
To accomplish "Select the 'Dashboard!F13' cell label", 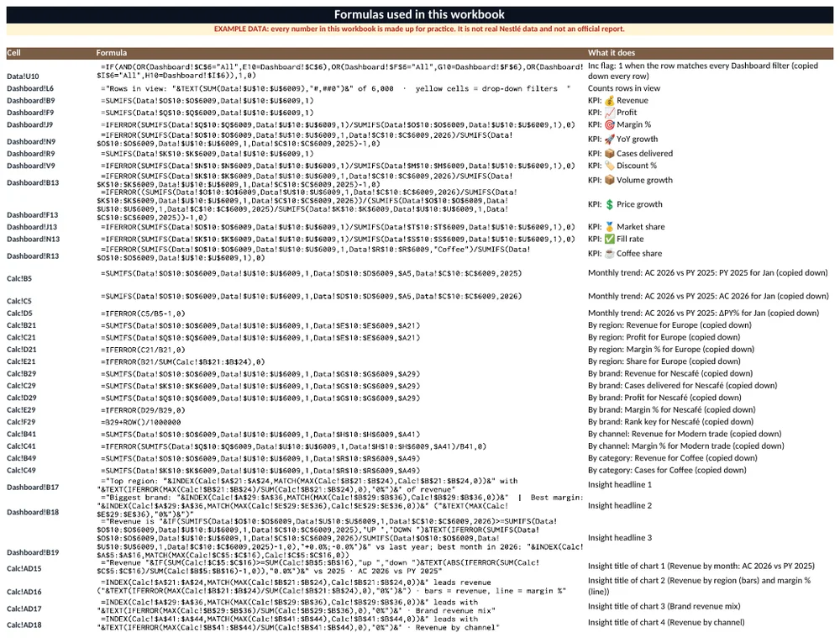I will point(32,215).
